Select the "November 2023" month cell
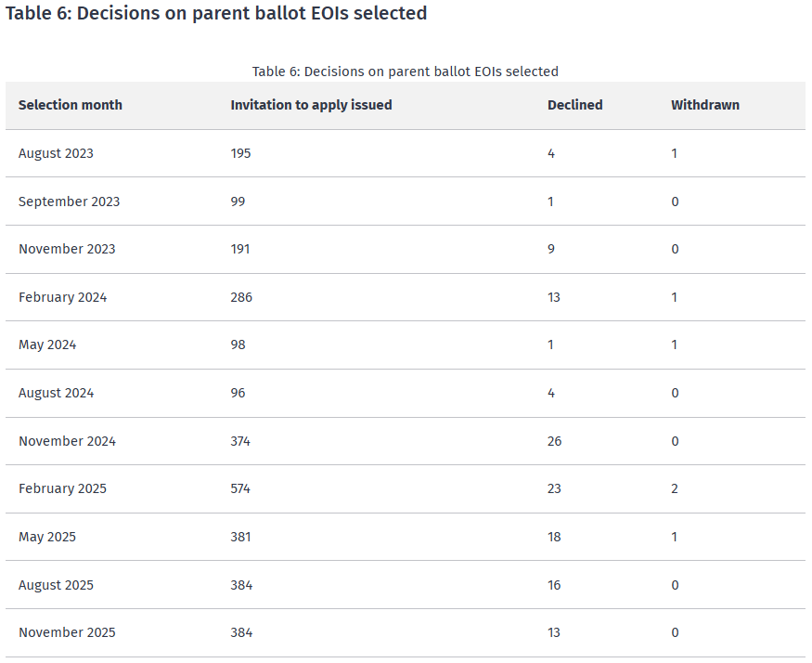The image size is (812, 663). [67, 249]
